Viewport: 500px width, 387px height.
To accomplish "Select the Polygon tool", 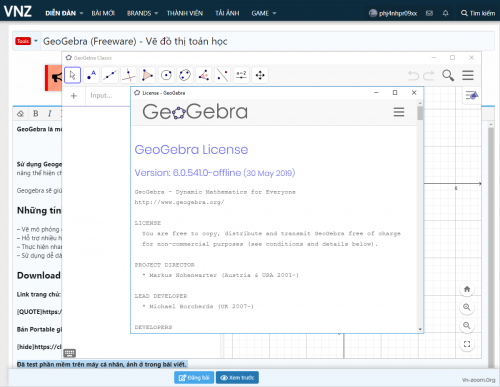I will click(x=147, y=75).
